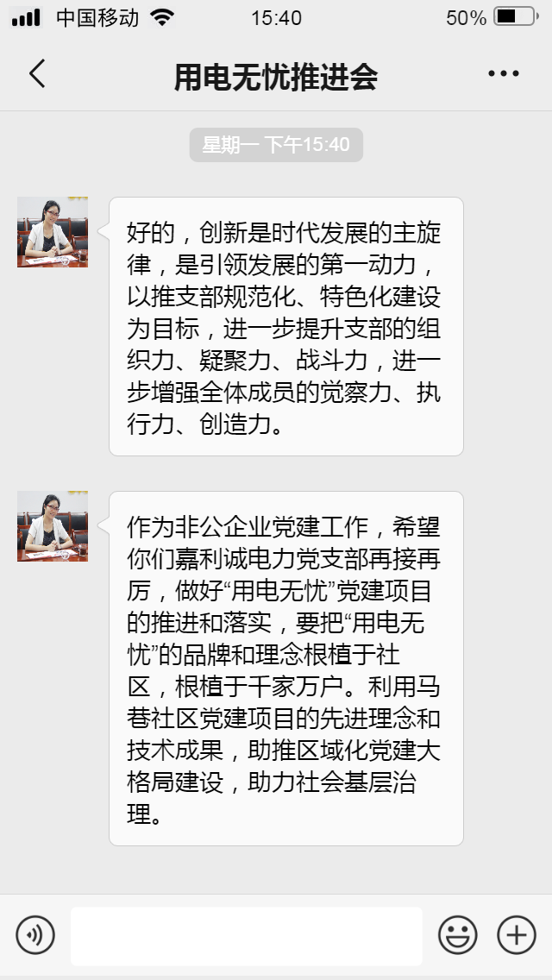Tap the battery icon in status bar
This screenshot has height=980, width=552.
pos(516,17)
